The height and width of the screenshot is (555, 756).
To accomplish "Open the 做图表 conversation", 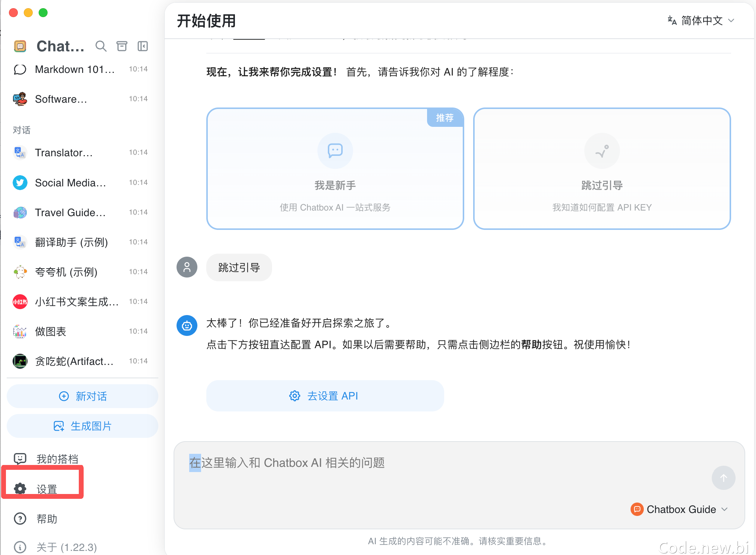I will pos(83,331).
